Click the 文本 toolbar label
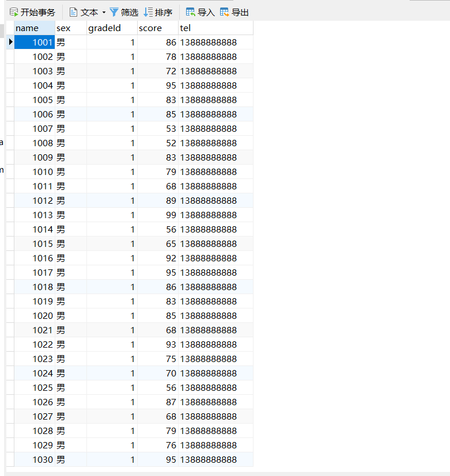 (89, 13)
